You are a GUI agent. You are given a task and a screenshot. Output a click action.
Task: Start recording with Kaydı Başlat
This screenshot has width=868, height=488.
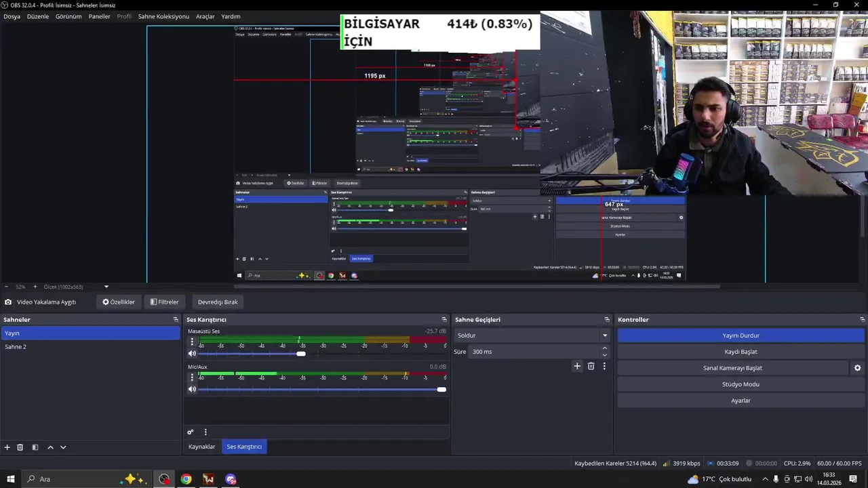[741, 352]
